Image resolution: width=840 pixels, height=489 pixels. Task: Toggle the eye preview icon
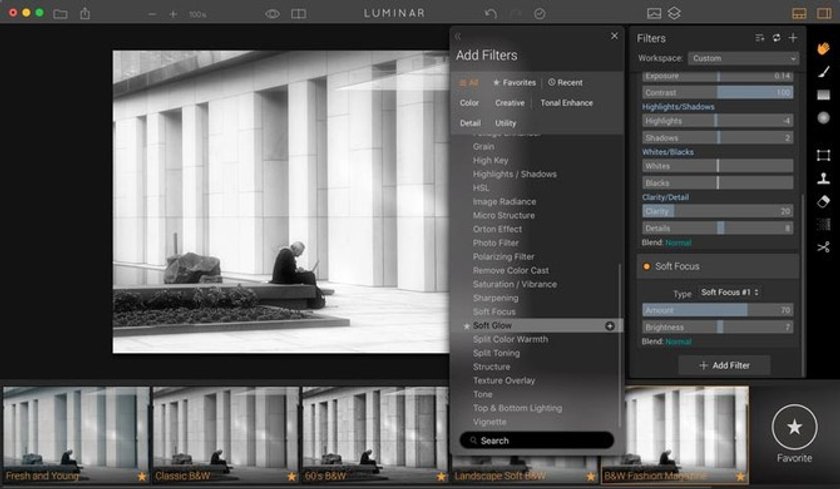[x=273, y=14]
